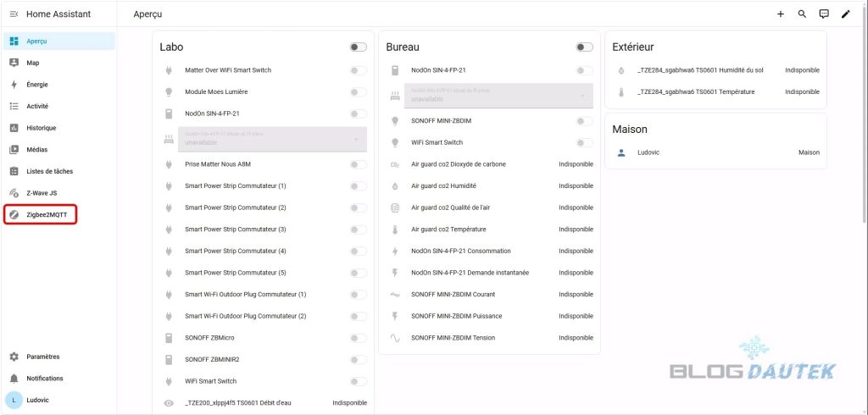The width and height of the screenshot is (868, 415).
Task: Open Activité in the sidebar
Action: tap(59, 106)
